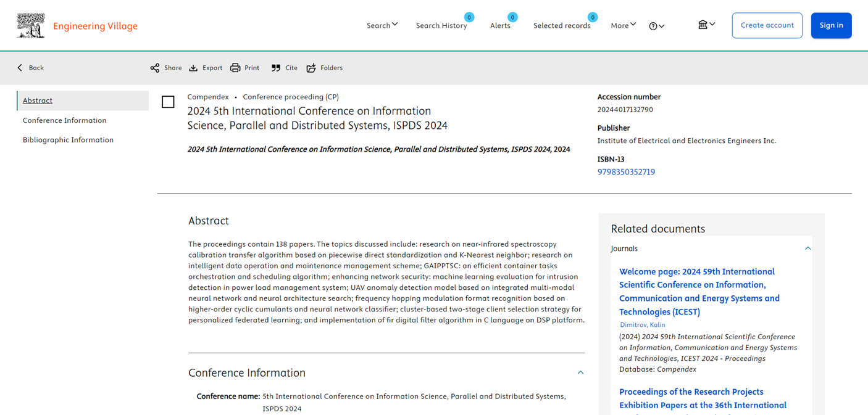Click the accession number 20244017132790
The height and width of the screenshot is (415, 868).
(x=625, y=110)
